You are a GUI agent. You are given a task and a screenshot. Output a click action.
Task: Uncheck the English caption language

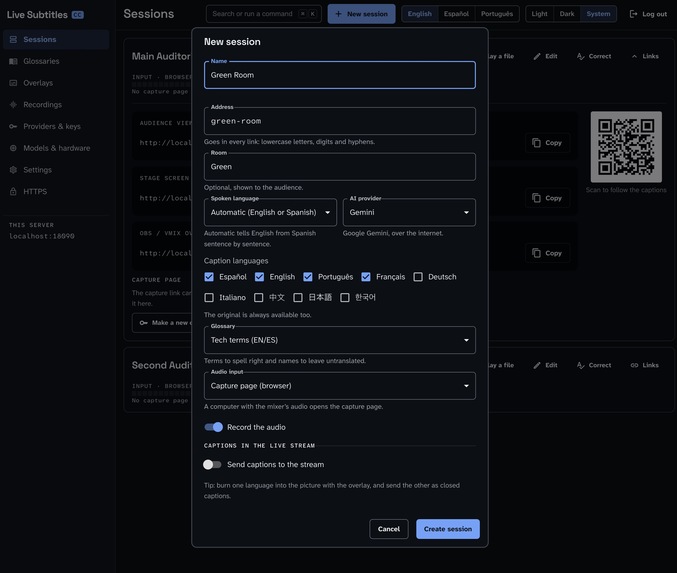259,277
